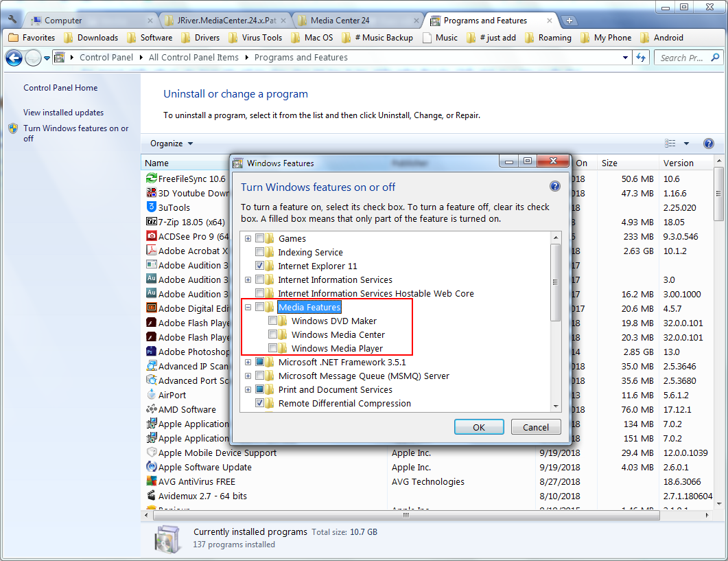Click the Adobe Digital Editions icon
This screenshot has width=728, height=561.
coord(152,308)
